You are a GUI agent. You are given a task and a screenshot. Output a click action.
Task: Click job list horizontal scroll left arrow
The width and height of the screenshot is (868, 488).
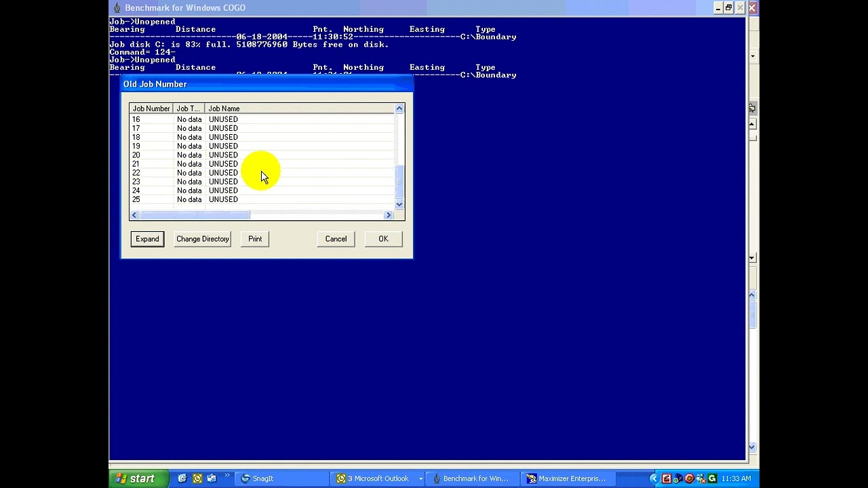coord(134,215)
